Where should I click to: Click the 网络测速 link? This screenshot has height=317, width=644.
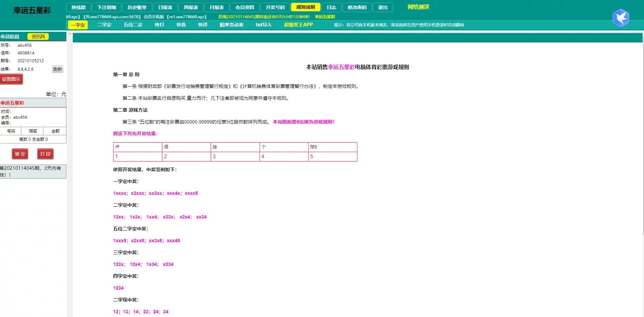pyautogui.click(x=418, y=7)
